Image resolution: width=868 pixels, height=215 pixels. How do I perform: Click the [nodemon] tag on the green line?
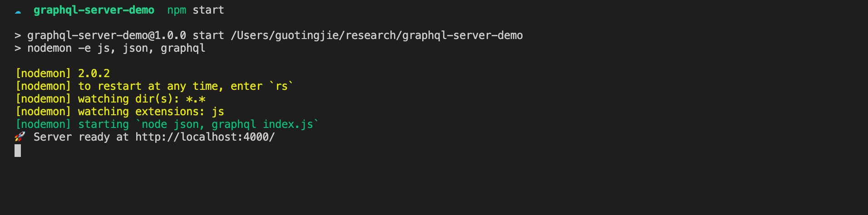pos(43,124)
